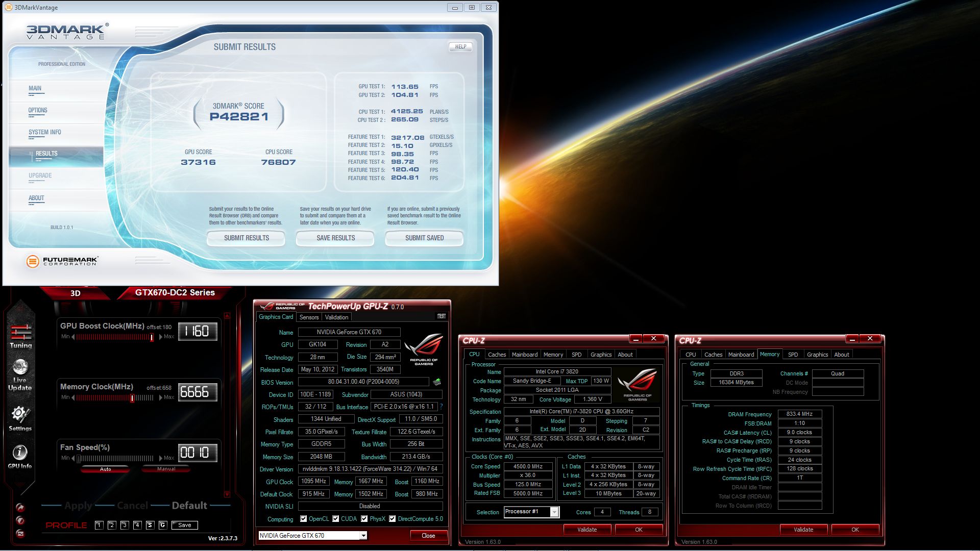980x551 pixels.
Task: Select the 3D mode tab in GPU Tweak
Action: [75, 293]
